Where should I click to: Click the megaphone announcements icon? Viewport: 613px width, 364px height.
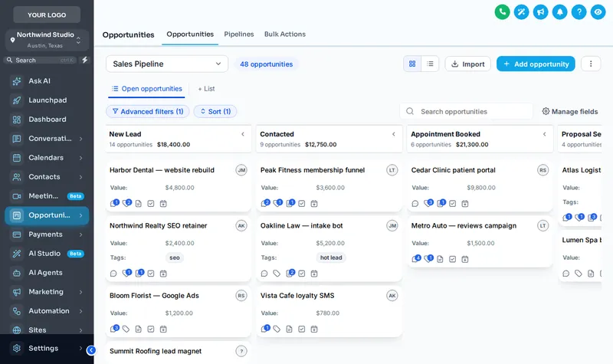541,12
